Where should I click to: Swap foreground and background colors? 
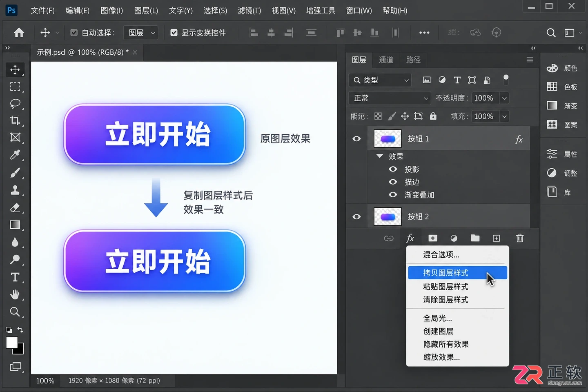click(20, 330)
